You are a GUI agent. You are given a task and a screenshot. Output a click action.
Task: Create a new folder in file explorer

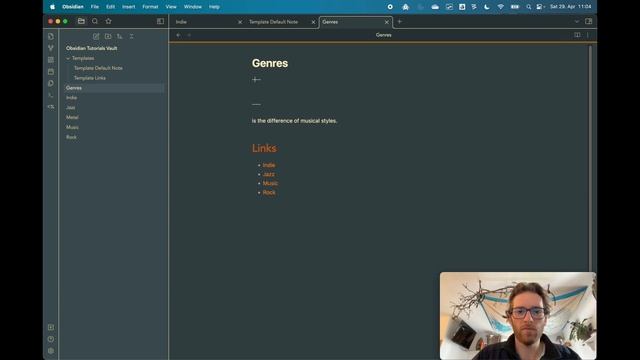[108, 36]
